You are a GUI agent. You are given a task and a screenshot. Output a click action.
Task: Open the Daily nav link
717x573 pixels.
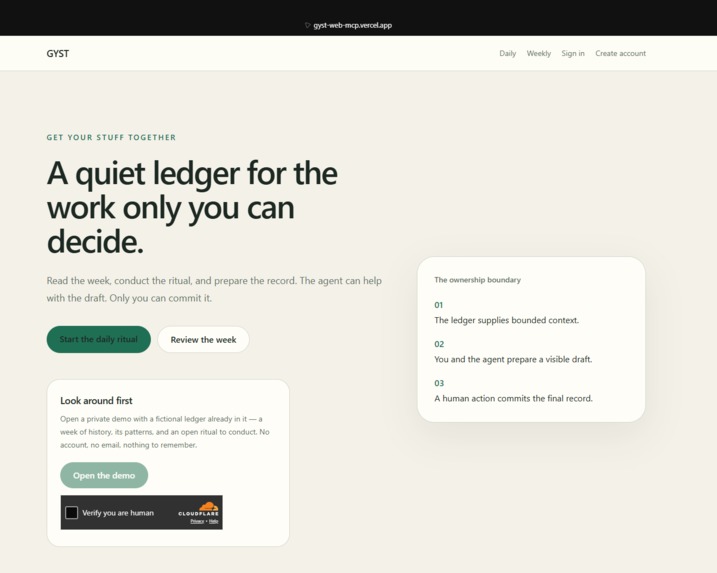508,54
